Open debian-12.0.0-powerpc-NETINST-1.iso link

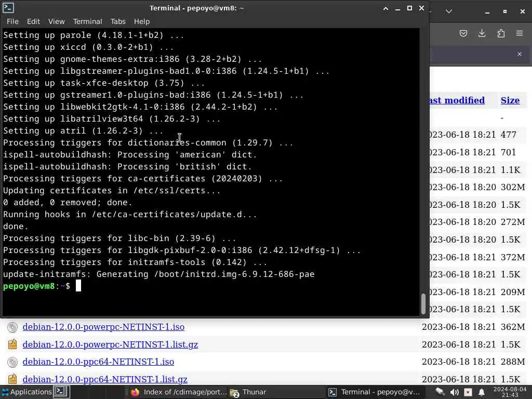[103, 327]
